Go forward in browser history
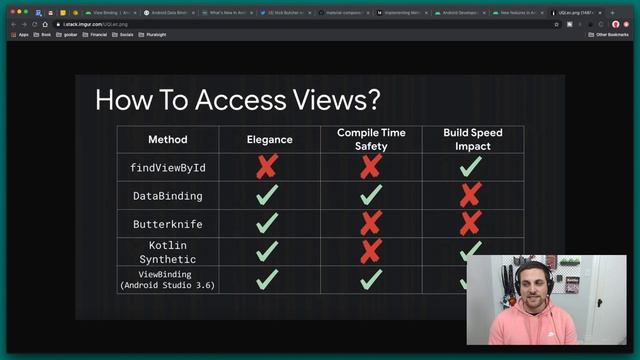640x360 pixels. pyautogui.click(x=24, y=24)
